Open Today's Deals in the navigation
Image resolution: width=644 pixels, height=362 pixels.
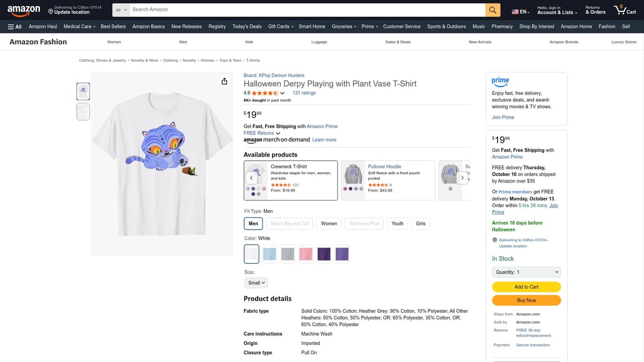(x=246, y=26)
